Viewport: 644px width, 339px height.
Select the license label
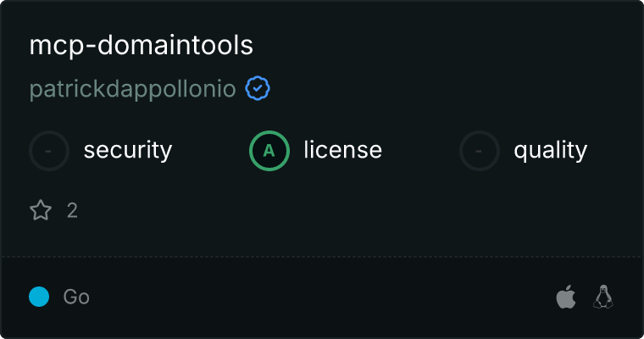[x=343, y=151]
